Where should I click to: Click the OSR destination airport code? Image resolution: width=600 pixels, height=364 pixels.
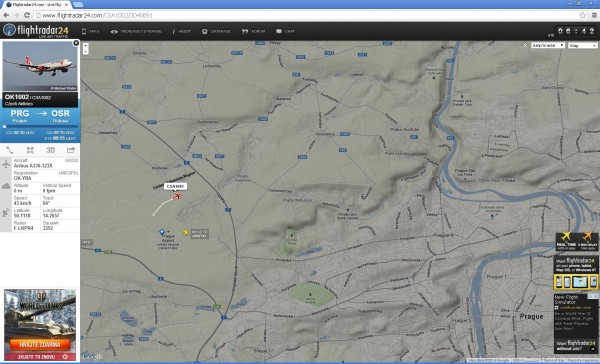pyautogui.click(x=60, y=113)
